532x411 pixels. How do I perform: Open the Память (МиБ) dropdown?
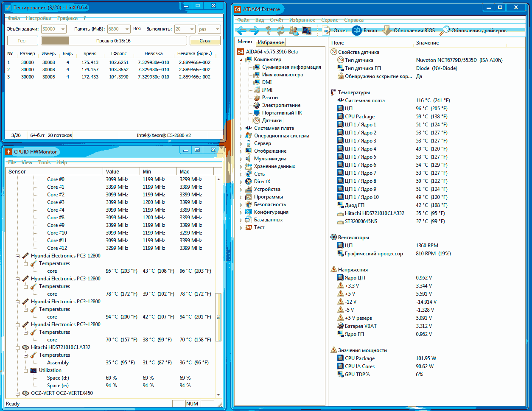(126, 29)
